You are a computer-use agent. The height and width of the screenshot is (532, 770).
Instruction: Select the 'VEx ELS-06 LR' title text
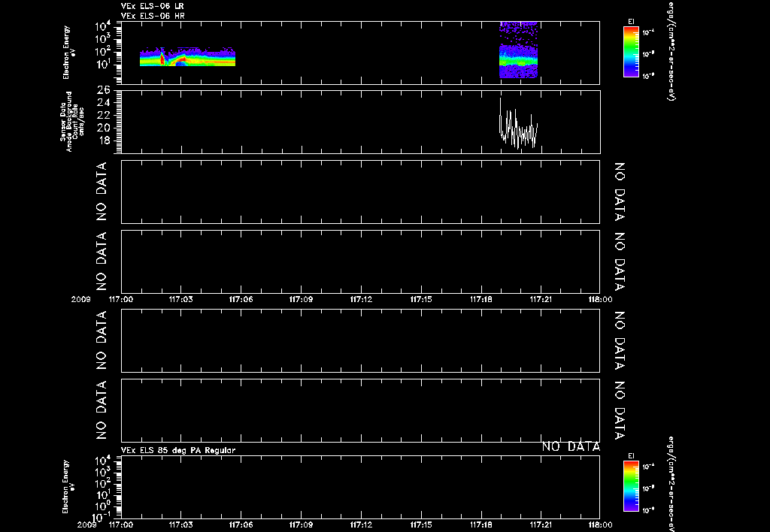tap(153, 6)
